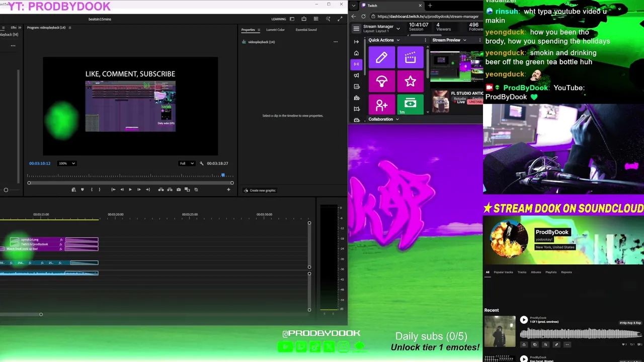This screenshot has width=644, height=362.
Task: Click the Lift button in Program monitor
Action: tap(161, 190)
